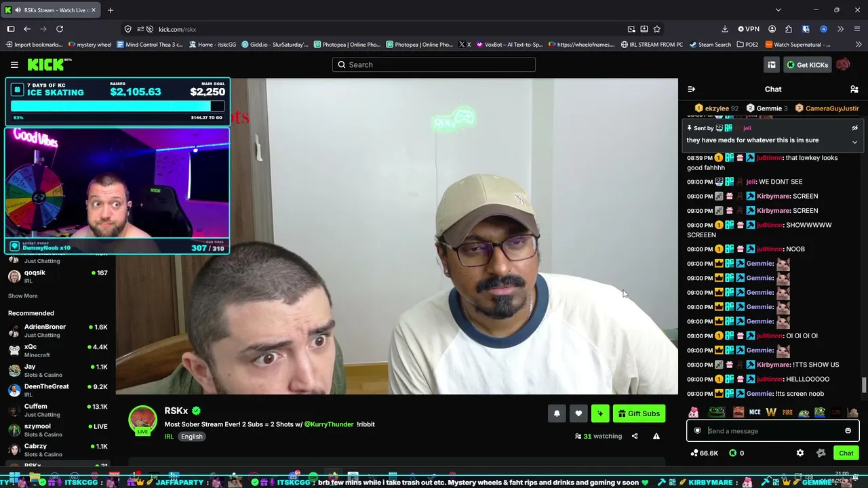Viewport: 868px width, 488px height.
Task: Search Kick using the search box
Action: pyautogui.click(x=434, y=64)
